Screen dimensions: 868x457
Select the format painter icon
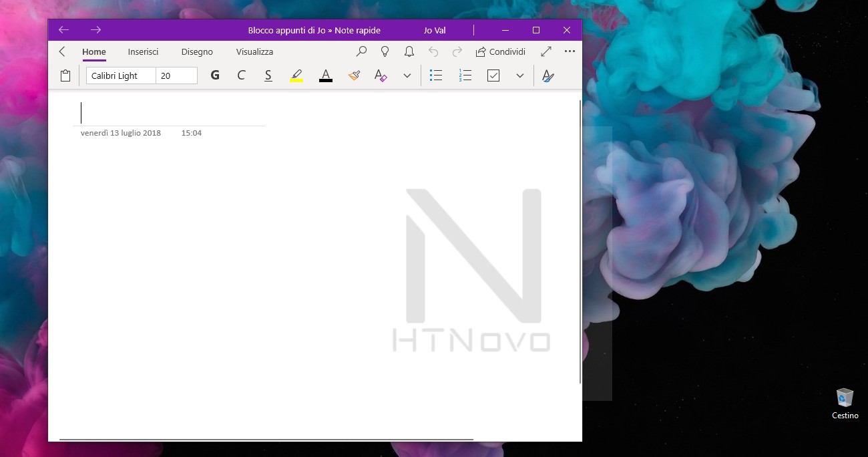pos(353,75)
